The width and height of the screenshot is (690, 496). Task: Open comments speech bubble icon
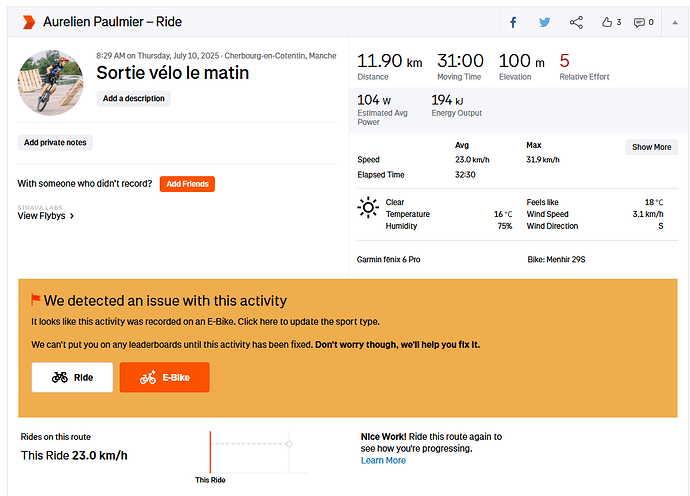[639, 22]
